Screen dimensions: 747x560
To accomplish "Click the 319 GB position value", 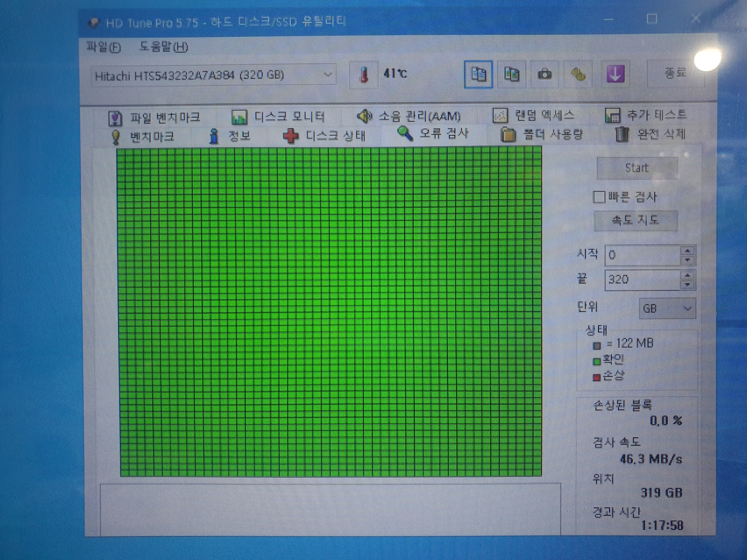I will click(662, 492).
